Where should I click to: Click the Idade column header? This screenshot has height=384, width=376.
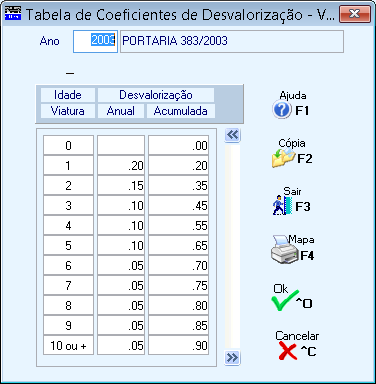(x=68, y=95)
